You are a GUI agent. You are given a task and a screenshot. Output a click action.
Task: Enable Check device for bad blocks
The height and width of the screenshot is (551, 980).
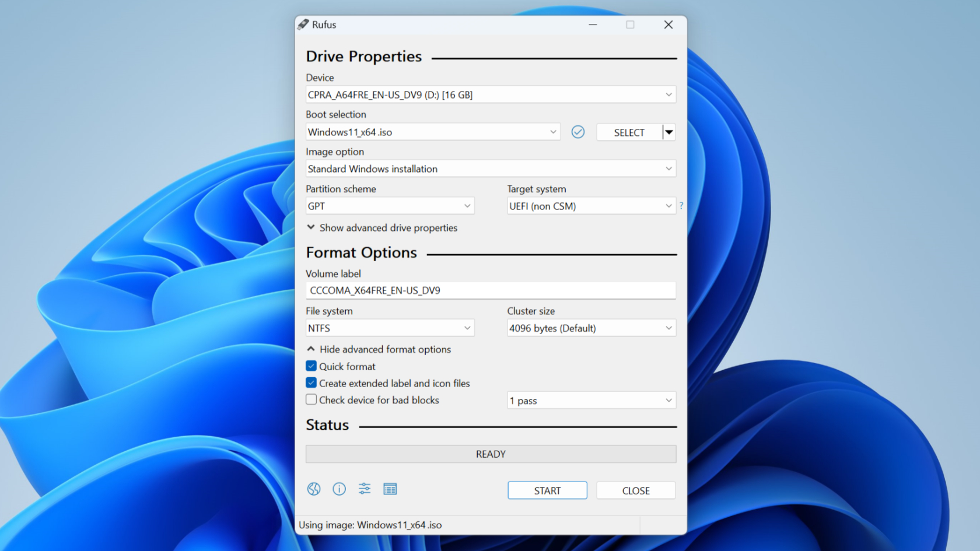311,400
